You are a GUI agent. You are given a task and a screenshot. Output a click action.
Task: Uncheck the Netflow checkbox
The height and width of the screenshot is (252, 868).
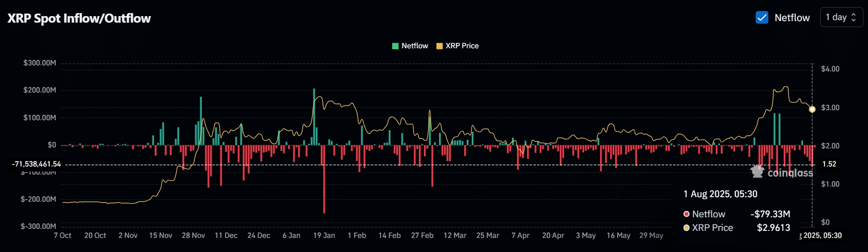(x=762, y=18)
